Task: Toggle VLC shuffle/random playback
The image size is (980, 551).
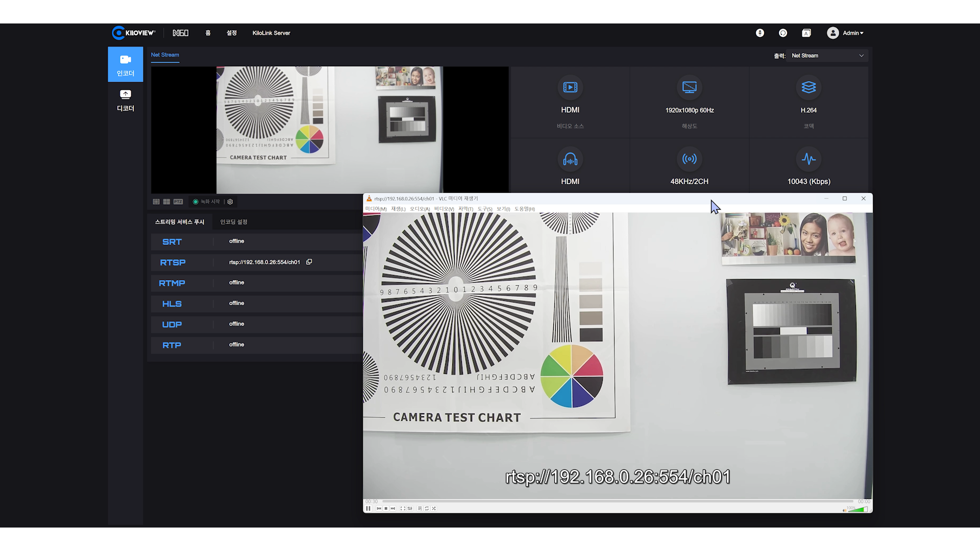Action: pyautogui.click(x=434, y=508)
